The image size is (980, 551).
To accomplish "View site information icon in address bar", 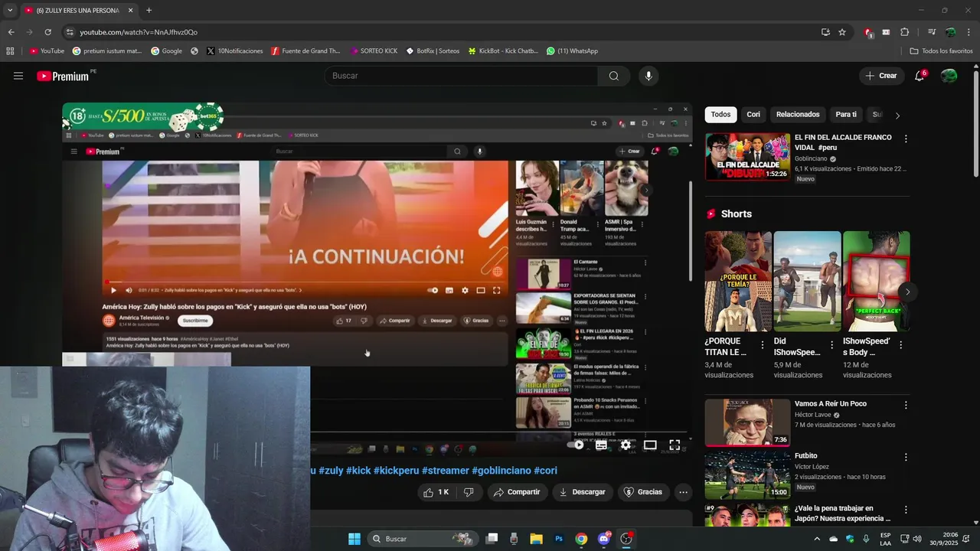I will pyautogui.click(x=70, y=32).
